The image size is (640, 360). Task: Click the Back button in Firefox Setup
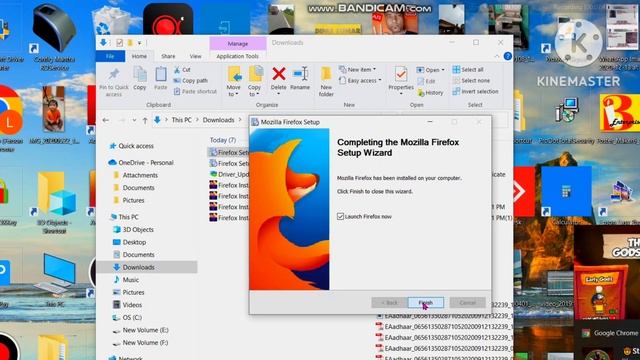pos(389,302)
